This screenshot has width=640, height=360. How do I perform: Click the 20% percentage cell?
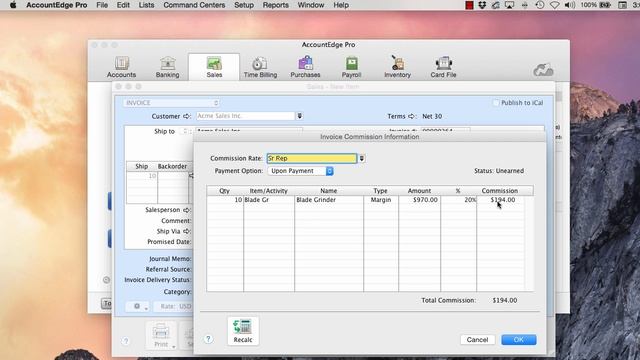click(458, 200)
